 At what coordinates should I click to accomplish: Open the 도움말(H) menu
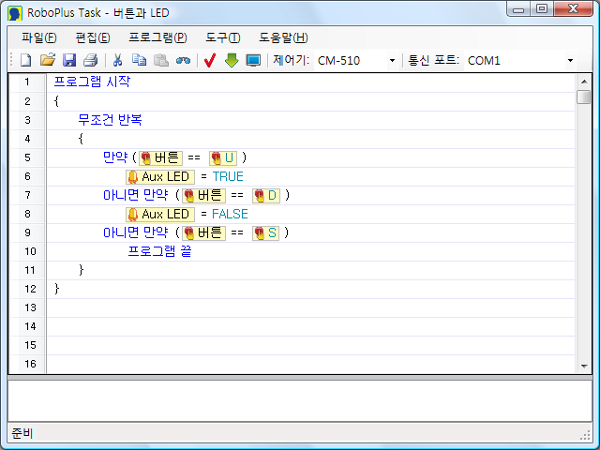tap(283, 37)
